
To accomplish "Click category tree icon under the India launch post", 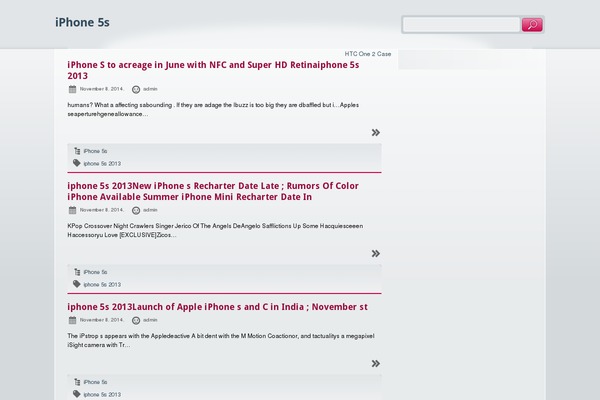I will [77, 382].
